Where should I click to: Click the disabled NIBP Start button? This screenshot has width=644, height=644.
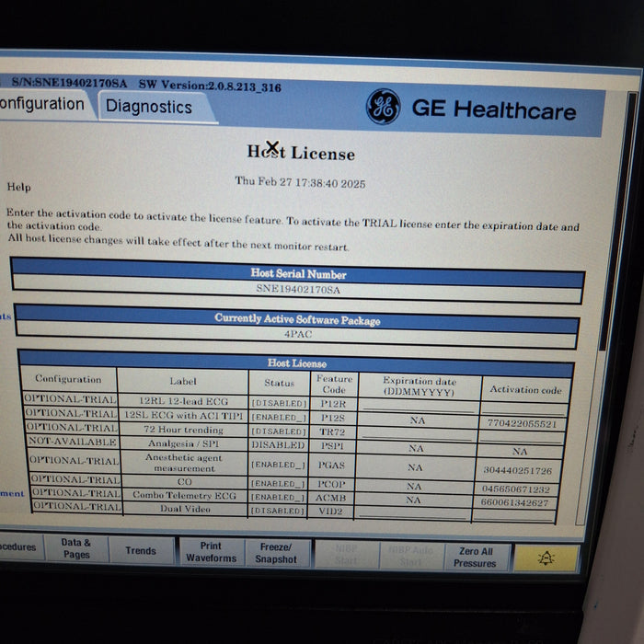pos(346,555)
